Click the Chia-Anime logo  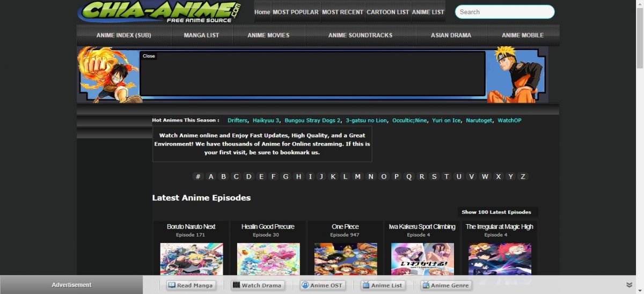159,12
